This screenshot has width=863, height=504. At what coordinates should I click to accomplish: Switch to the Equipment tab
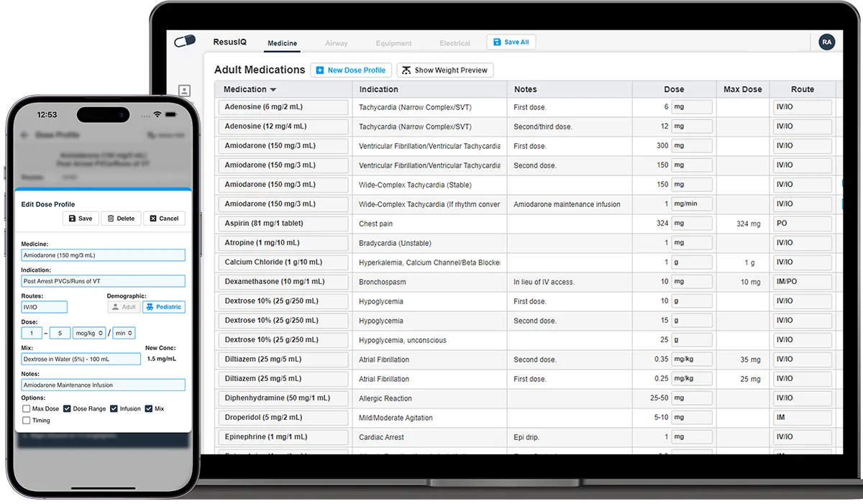[393, 43]
